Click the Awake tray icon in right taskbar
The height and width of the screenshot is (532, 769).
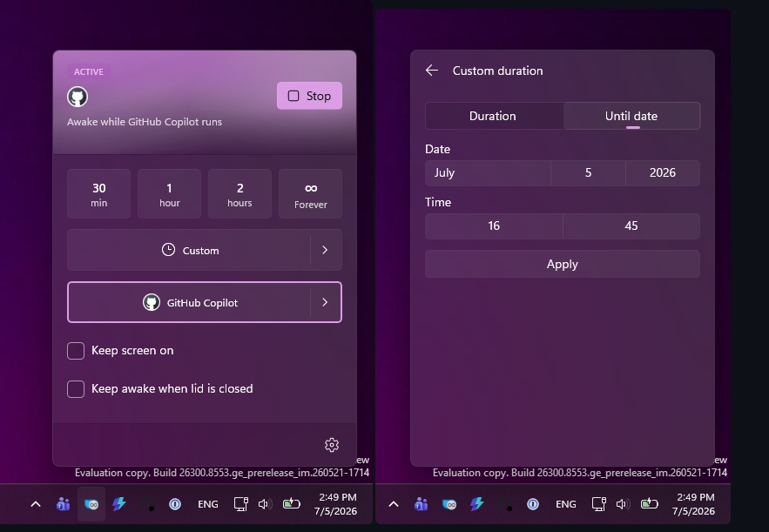pos(449,504)
